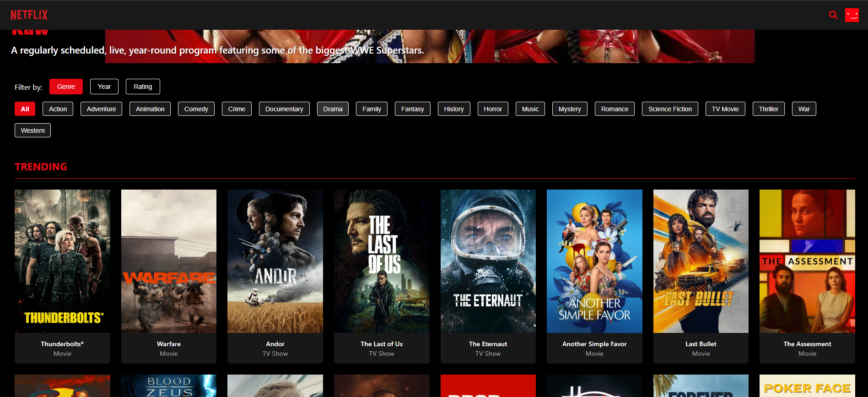Click The Last of Us title link
The width and height of the screenshot is (868, 397).
[382, 344]
